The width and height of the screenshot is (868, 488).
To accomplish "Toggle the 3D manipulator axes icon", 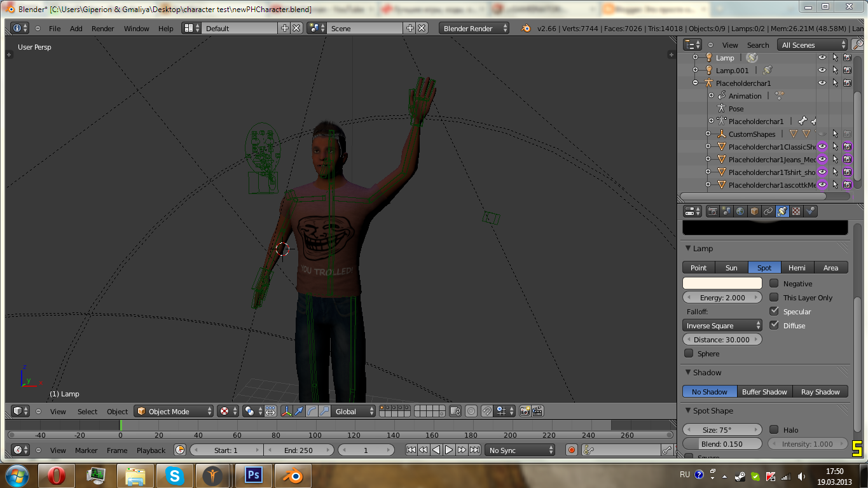I will (x=286, y=412).
